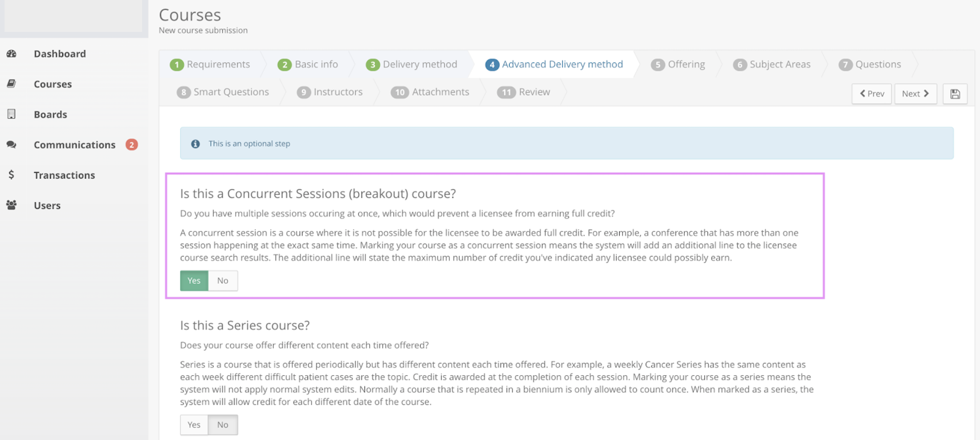Click the Communications chat bubbles icon
The height and width of the screenshot is (440, 980).
[x=11, y=144]
